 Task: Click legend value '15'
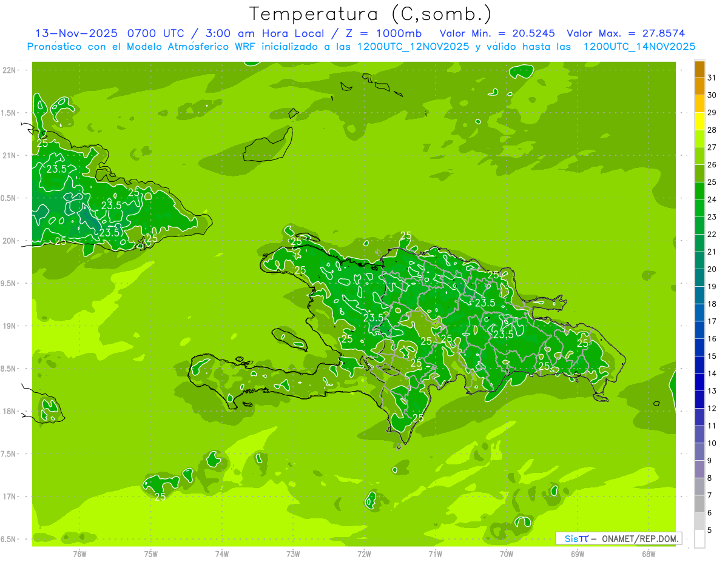point(712,356)
